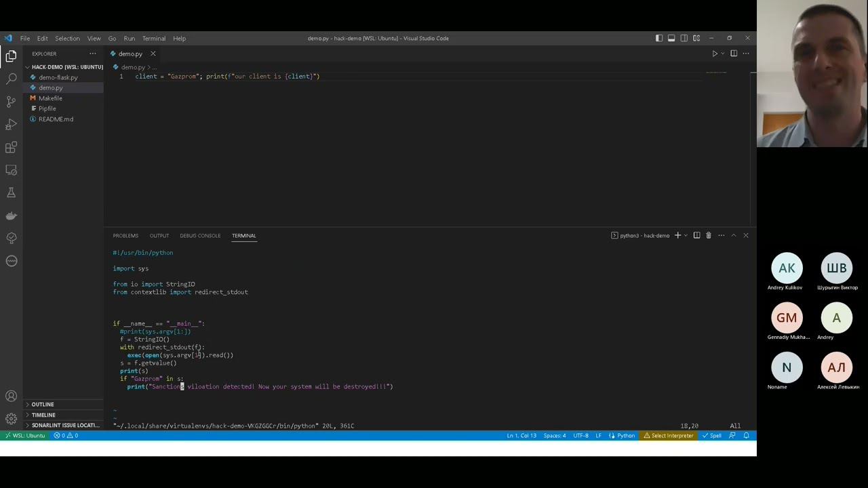The width and height of the screenshot is (868, 488).
Task: Switch to the DEBUG CONSOLE tab
Action: (200, 236)
